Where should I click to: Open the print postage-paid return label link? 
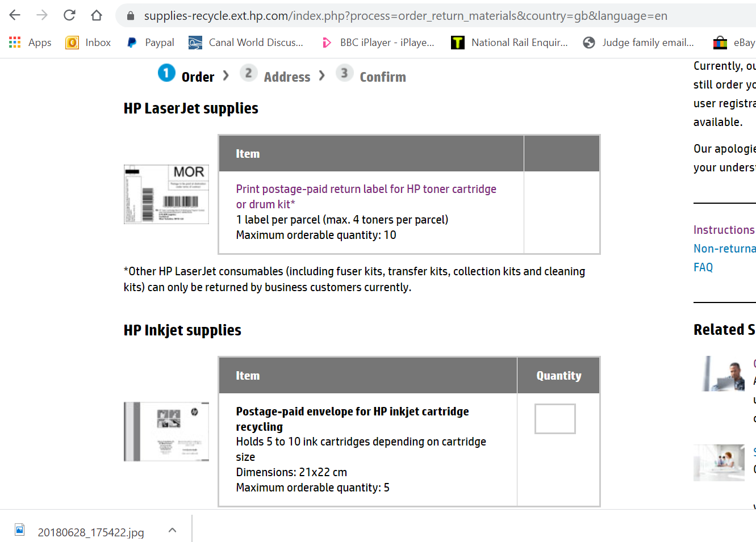366,196
